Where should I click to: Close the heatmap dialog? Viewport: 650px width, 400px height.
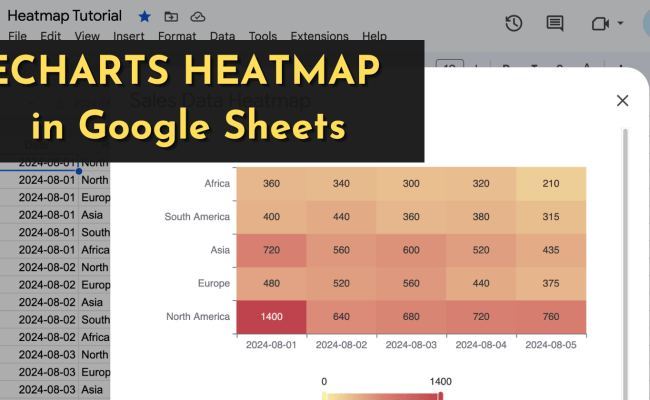pos(622,100)
